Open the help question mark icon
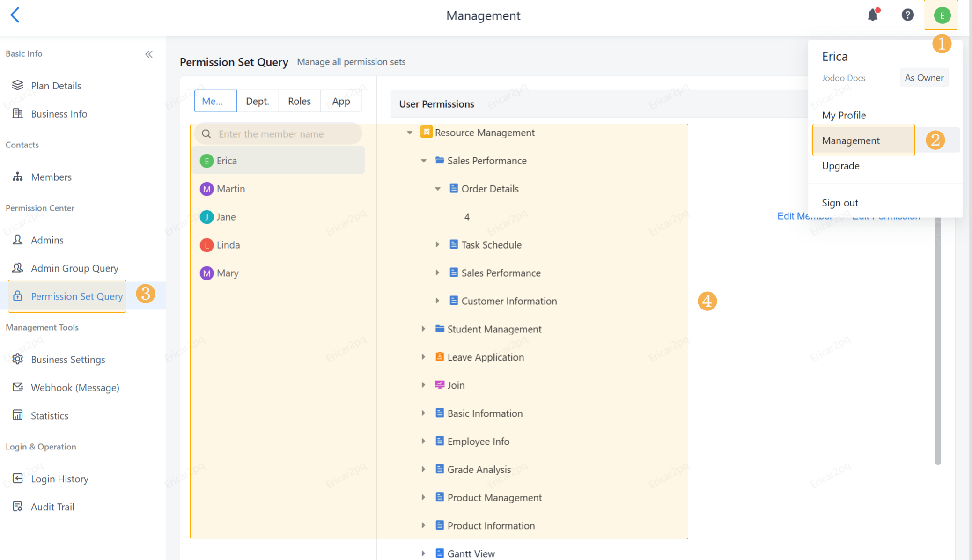 907,15
